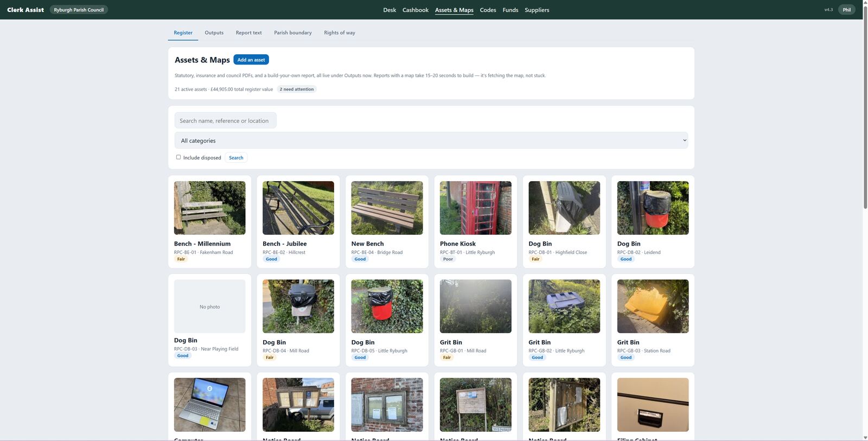This screenshot has height=441, width=868.
Task: Tick the Include disposed checkbox
Action: click(178, 157)
